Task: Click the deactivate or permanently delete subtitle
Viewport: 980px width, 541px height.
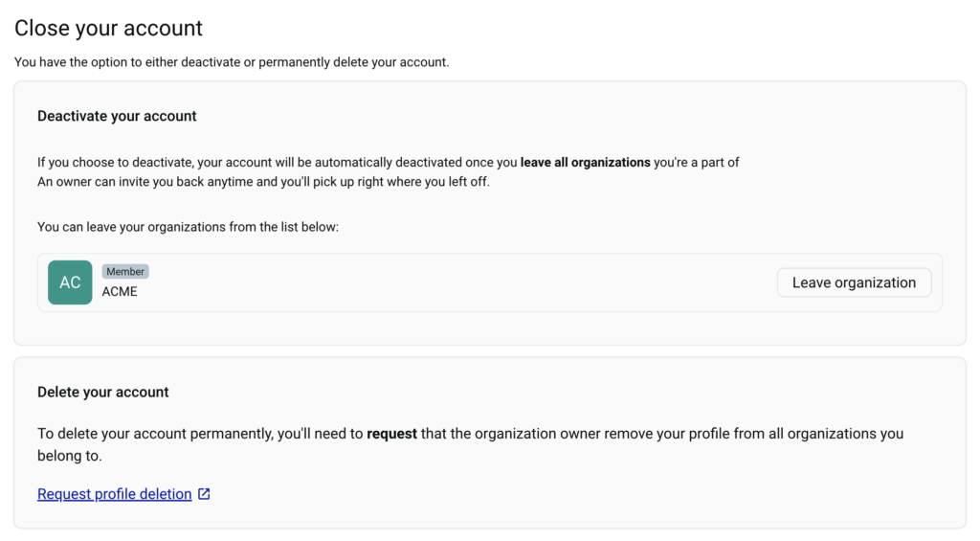Action: (x=232, y=62)
